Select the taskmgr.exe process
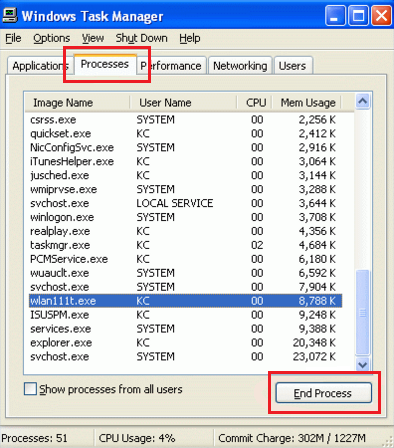Viewport: 394px width, 448px height. pyautogui.click(x=185, y=245)
